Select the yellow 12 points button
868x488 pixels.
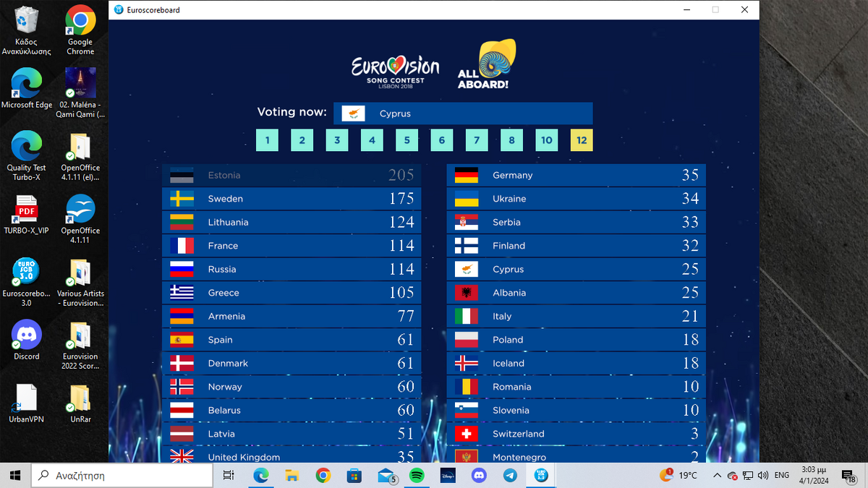(582, 140)
